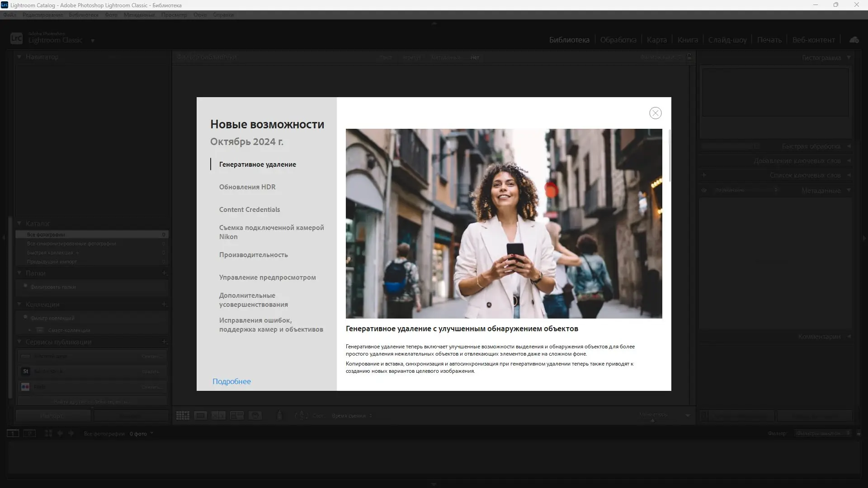Image resolution: width=868 pixels, height=488 pixels.
Task: Click the Импорт button
Action: click(52, 416)
